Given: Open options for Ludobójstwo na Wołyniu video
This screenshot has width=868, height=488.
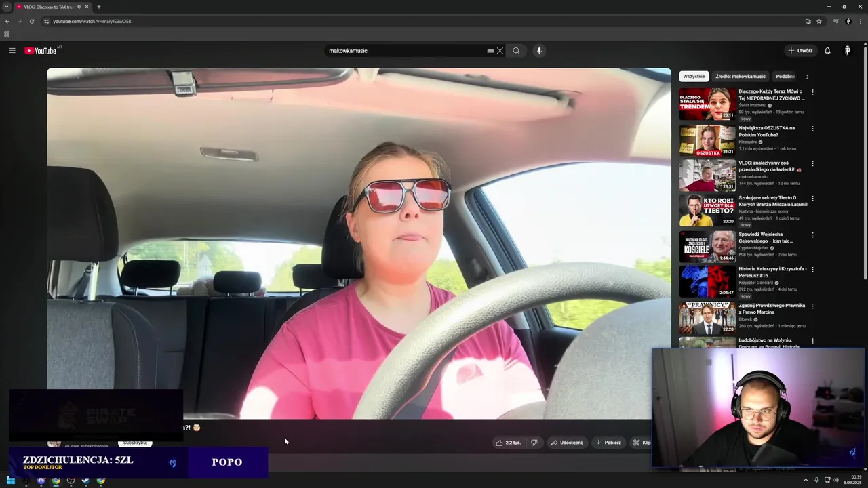Looking at the screenshot, I should coord(812,341).
